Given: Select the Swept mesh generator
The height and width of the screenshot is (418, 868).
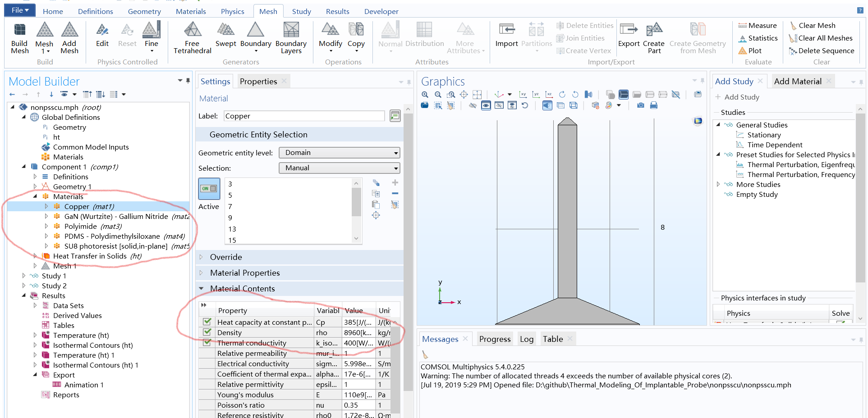Looking at the screenshot, I should 225,34.
